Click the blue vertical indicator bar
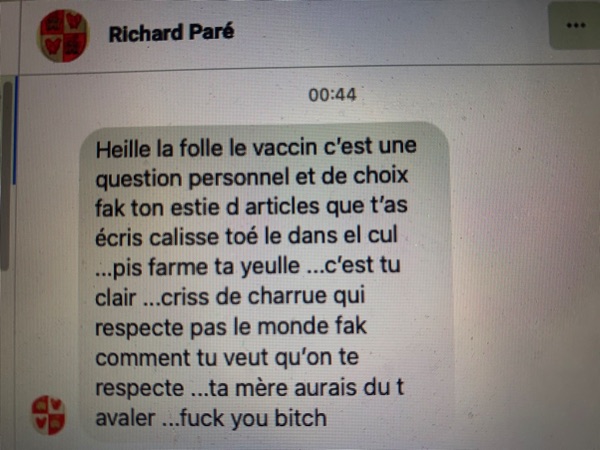The image size is (600, 450). coord(15,131)
